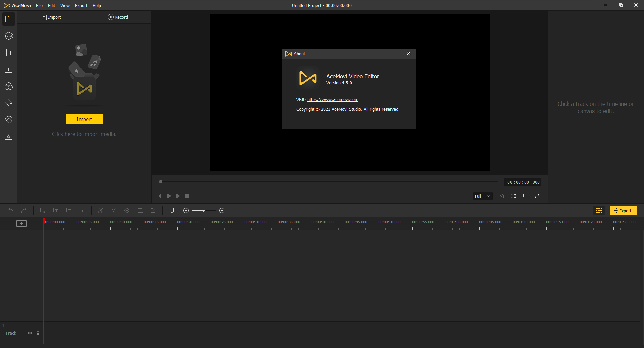Screen dimensions: 644x348
Task: Open the Audio panel in sidebar
Action: (9, 53)
